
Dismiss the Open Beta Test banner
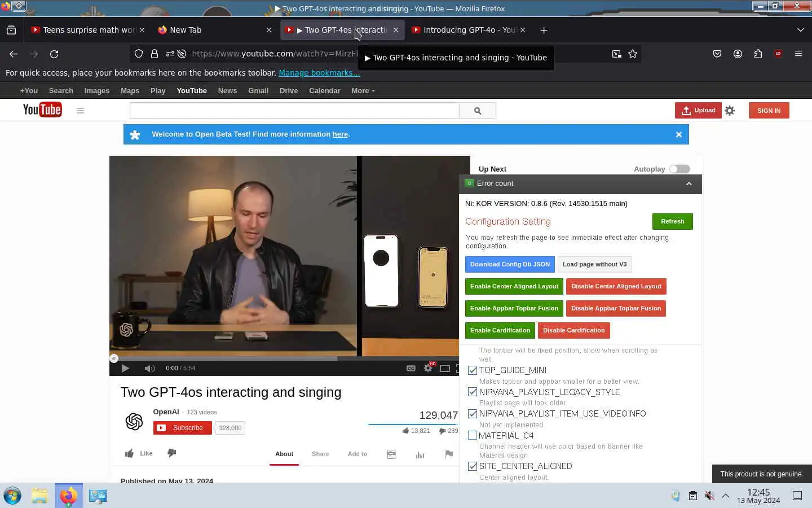click(x=679, y=134)
